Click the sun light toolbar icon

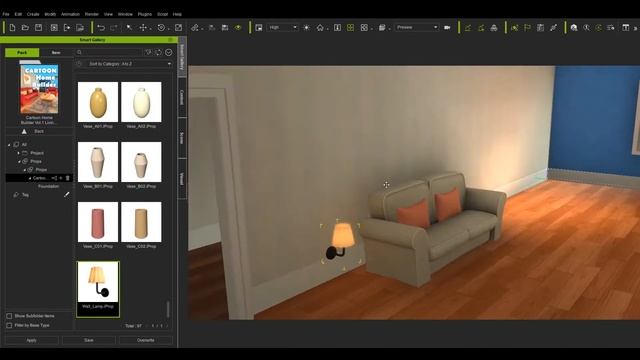pyautogui.click(x=307, y=27)
